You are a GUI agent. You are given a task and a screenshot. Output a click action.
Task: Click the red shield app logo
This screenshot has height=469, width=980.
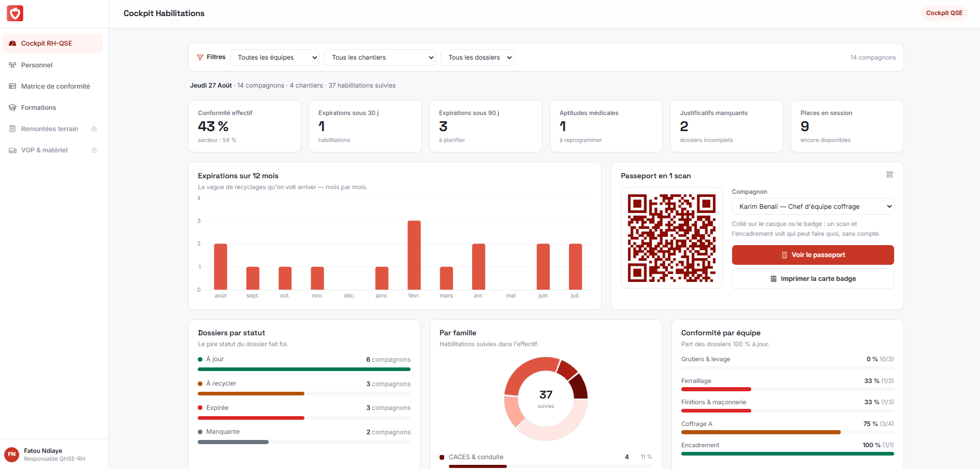tap(15, 13)
